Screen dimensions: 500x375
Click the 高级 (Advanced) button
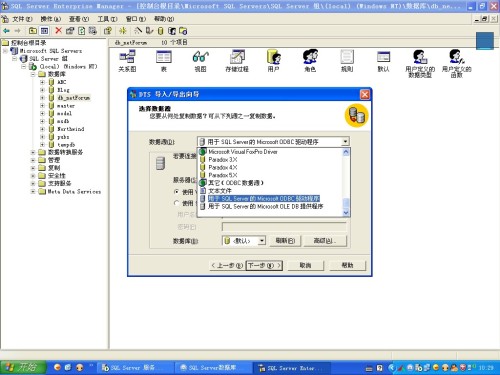(325, 240)
